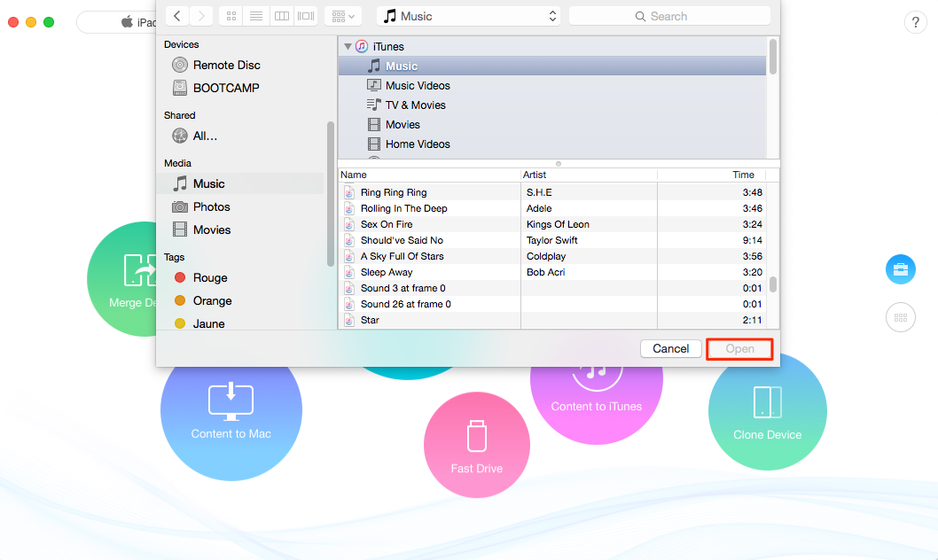
Task: Click the Bob Acri artist cell
Action: coord(545,272)
